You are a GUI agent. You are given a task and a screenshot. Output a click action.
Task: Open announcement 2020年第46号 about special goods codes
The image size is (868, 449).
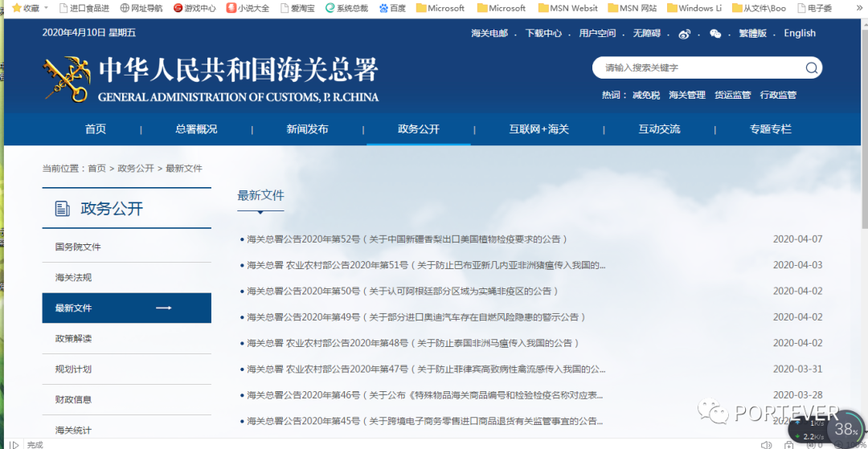pyautogui.click(x=425, y=395)
